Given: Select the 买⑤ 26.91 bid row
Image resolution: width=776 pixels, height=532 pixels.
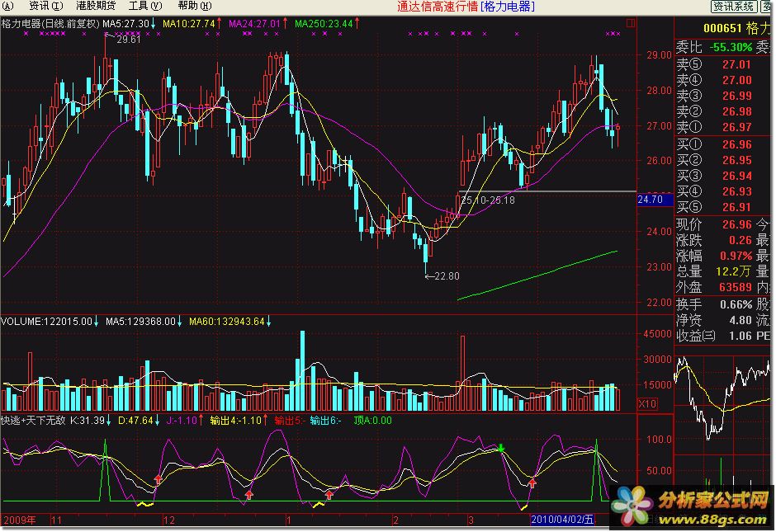Looking at the screenshot, I should click(x=713, y=207).
